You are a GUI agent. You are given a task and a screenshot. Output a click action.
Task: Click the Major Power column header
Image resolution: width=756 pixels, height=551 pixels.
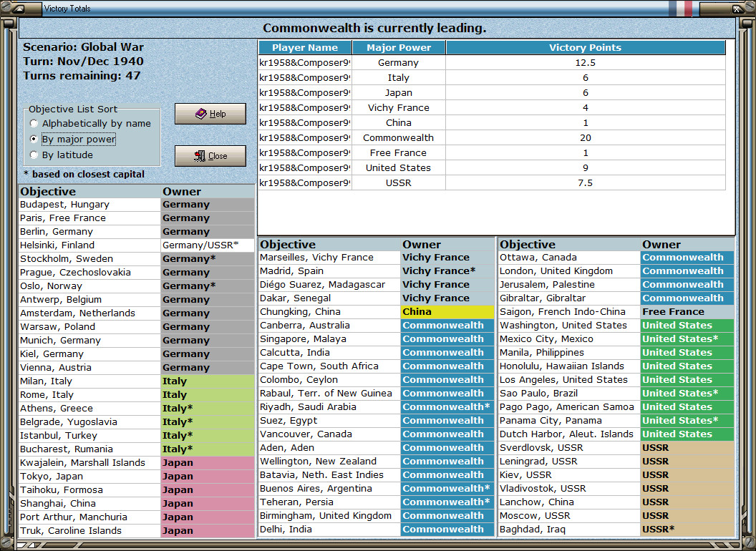pyautogui.click(x=399, y=47)
